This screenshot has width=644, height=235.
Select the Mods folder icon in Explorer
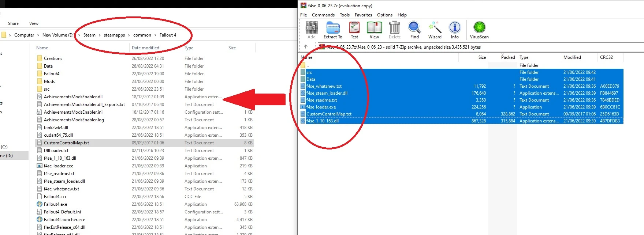pos(40,81)
